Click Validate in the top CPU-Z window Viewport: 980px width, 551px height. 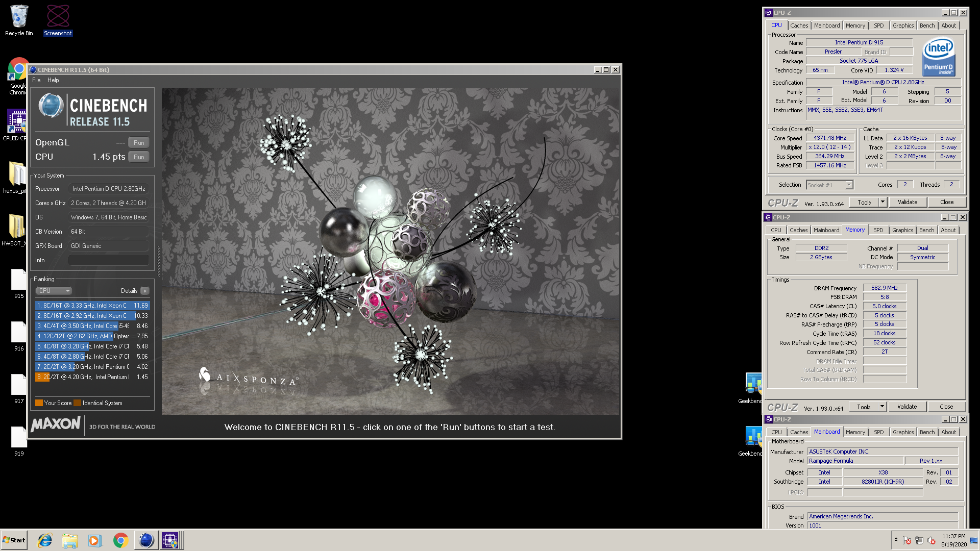(907, 202)
